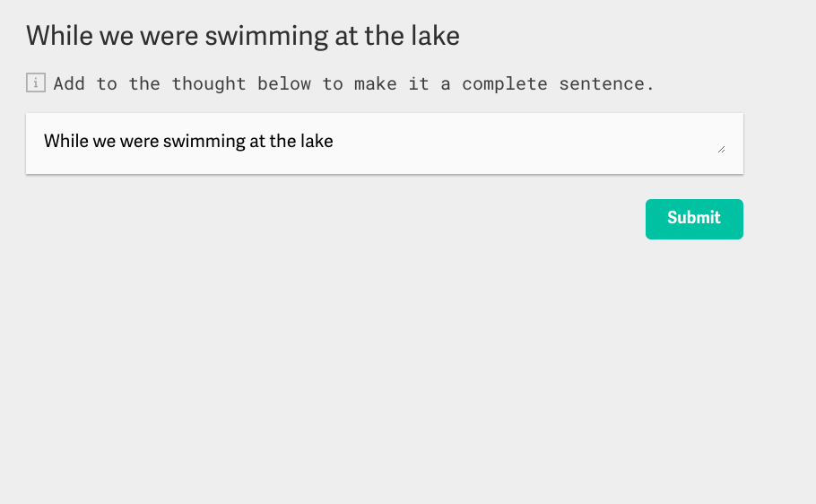Image resolution: width=816 pixels, height=504 pixels.
Task: Click the word "swimming" in the page heading
Action: [266, 37]
